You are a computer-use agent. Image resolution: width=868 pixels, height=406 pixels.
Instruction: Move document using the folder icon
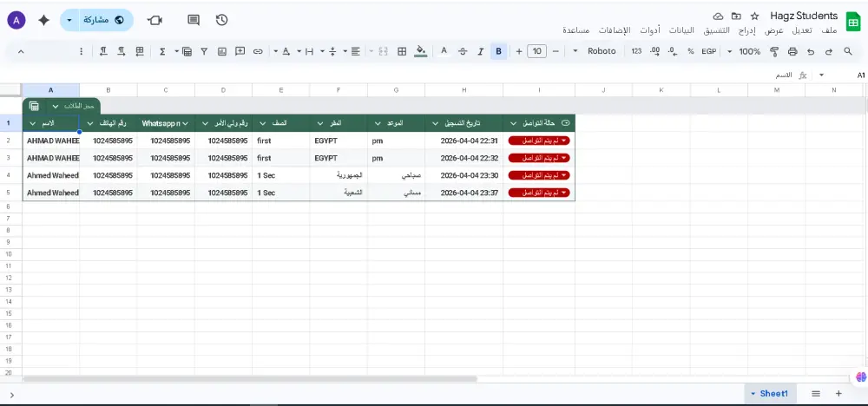point(736,16)
